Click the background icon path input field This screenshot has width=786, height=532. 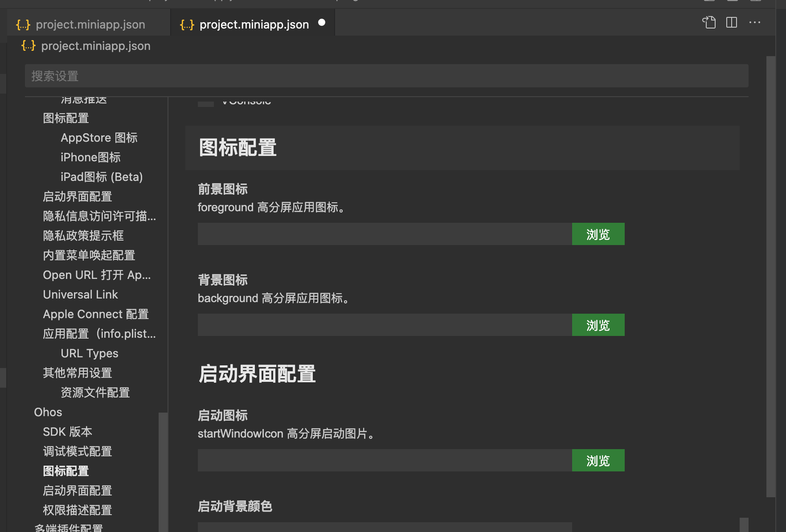tap(385, 325)
